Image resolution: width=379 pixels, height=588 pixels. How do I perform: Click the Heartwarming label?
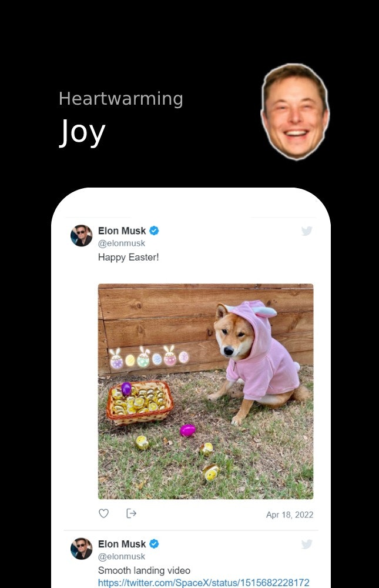pos(120,98)
